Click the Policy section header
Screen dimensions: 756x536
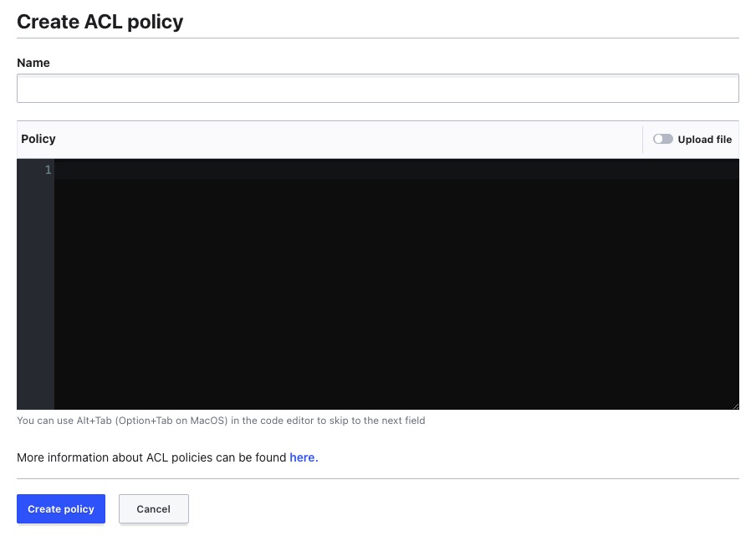point(38,139)
